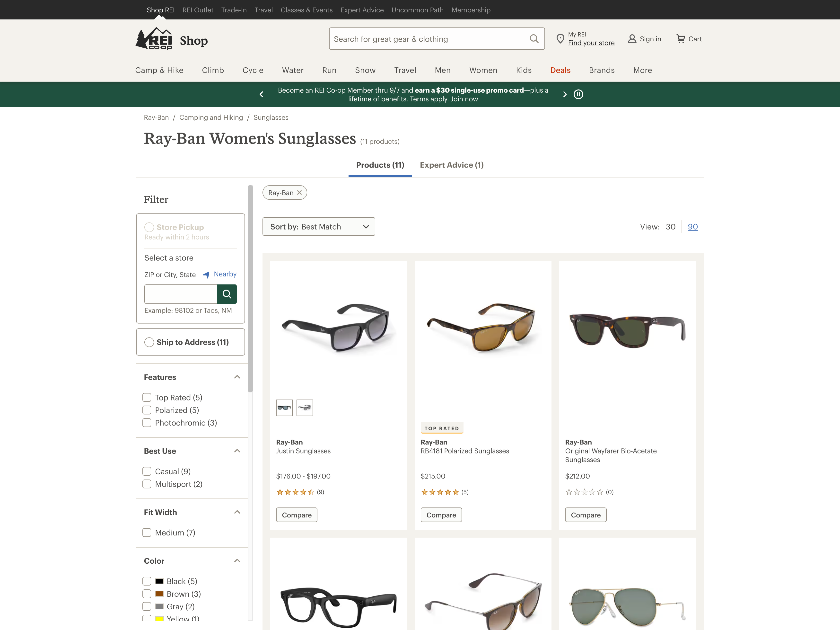
Task: Open the Deals menu
Action: pyautogui.click(x=560, y=70)
